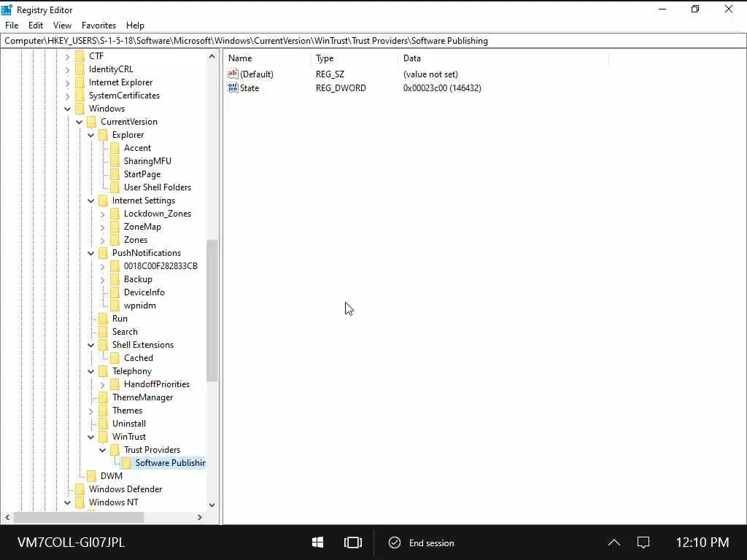Click the SharingMFU folder icon
The image size is (747, 560).
point(115,161)
